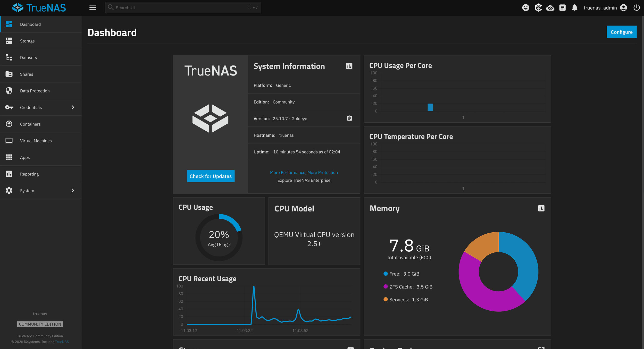Click the CPU Temperature Per Core title

click(x=411, y=137)
